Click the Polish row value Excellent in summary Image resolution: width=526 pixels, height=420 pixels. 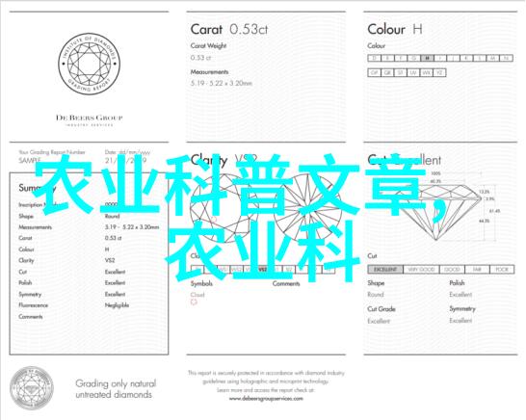115,283
